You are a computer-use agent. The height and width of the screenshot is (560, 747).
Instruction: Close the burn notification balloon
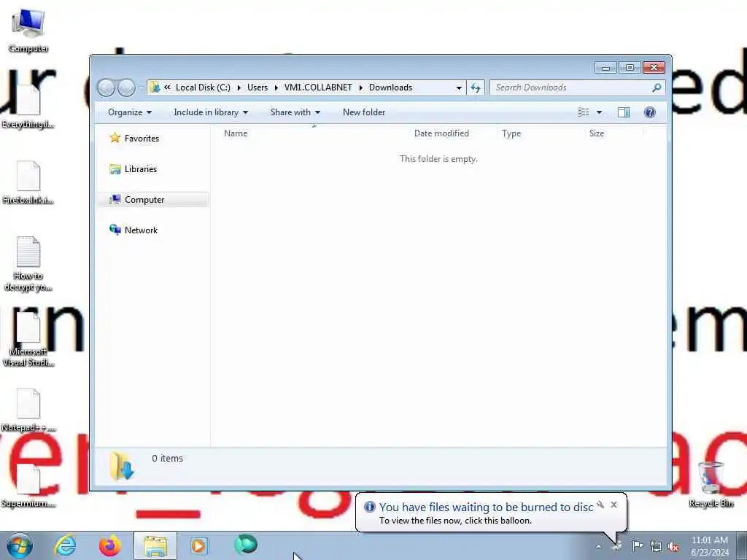pyautogui.click(x=614, y=505)
